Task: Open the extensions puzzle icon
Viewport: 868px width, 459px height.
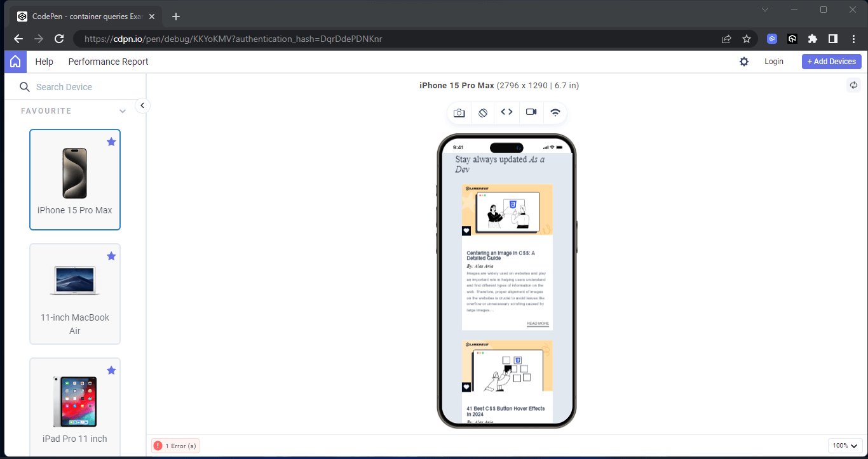Action: (x=813, y=39)
